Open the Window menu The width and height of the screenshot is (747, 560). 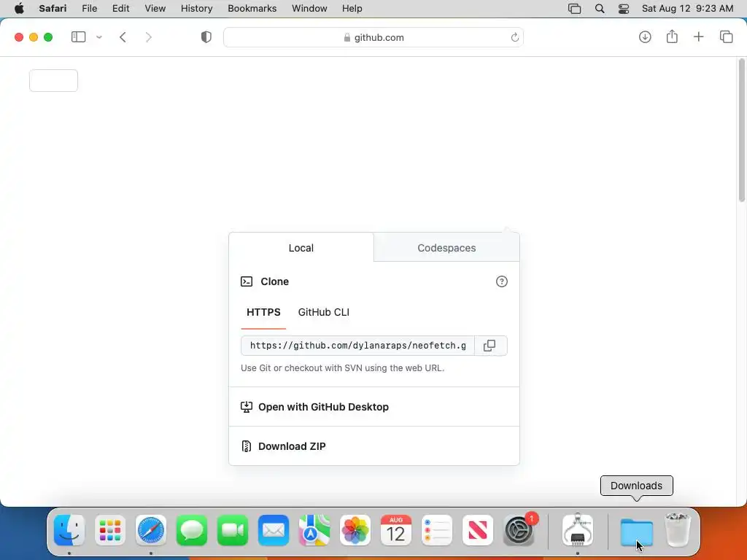(x=309, y=9)
